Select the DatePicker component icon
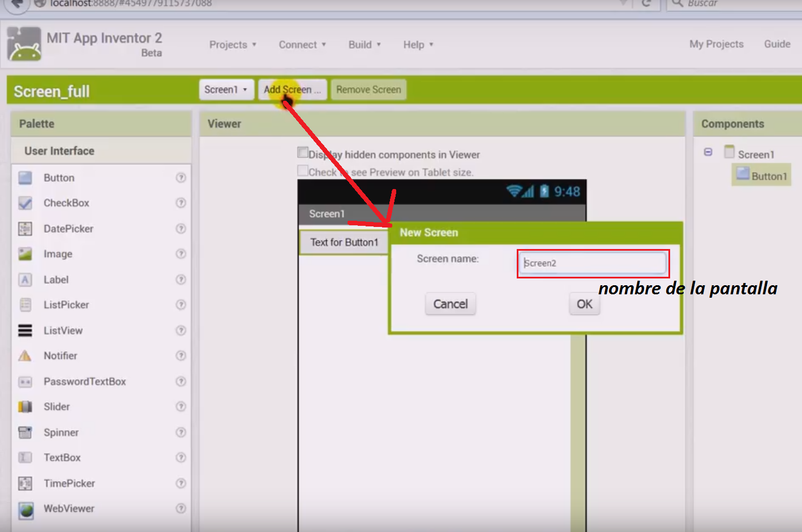Screen dimensions: 802x532 coord(25,228)
